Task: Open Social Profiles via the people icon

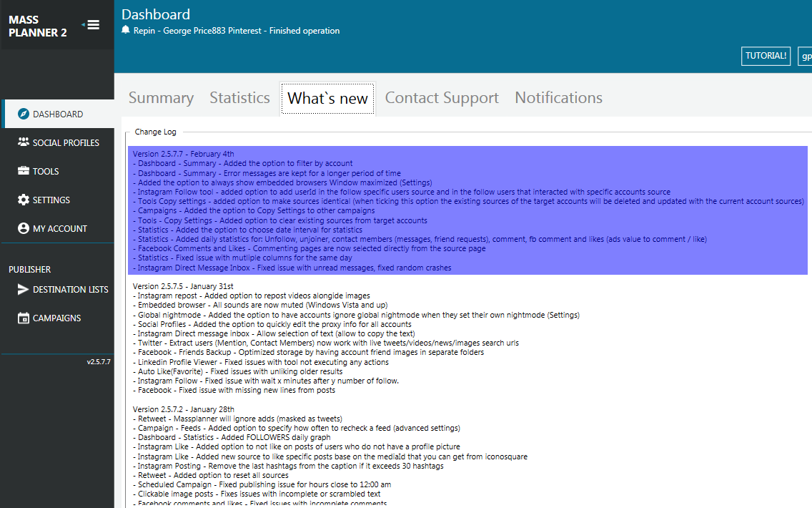Action: 23,142
